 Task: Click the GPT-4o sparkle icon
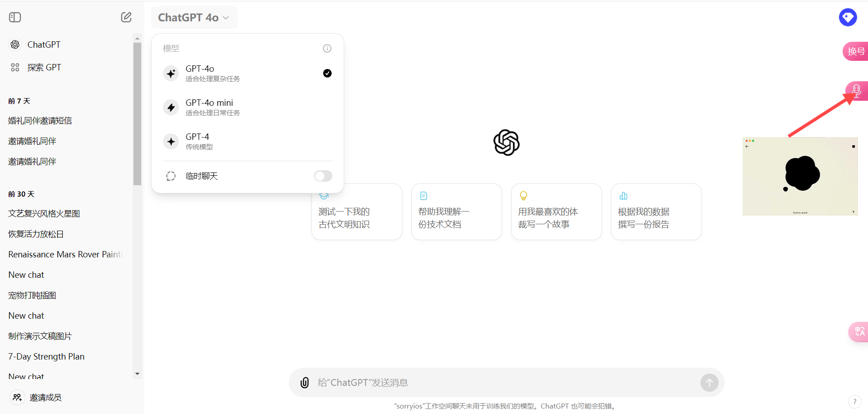171,73
